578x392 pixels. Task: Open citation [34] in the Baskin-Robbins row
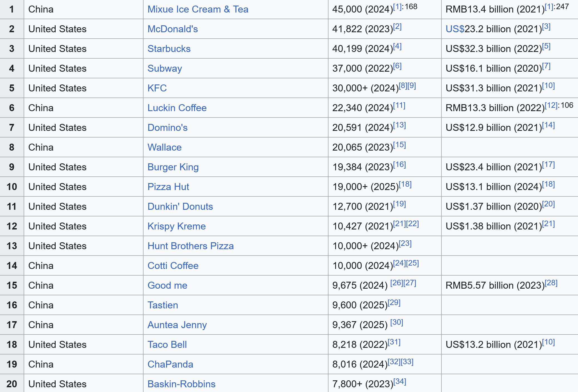(x=400, y=381)
